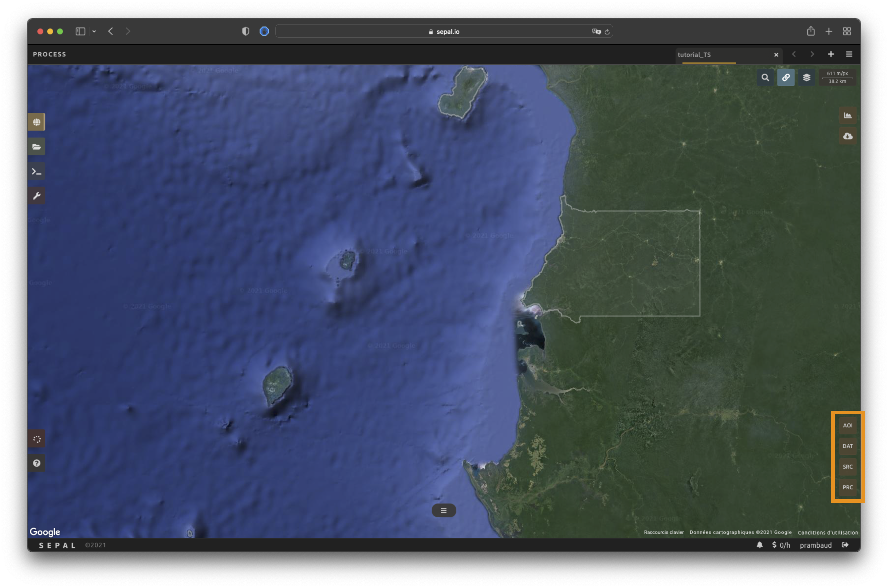
Task: Open the recipe list hamburger menu
Action: click(849, 54)
